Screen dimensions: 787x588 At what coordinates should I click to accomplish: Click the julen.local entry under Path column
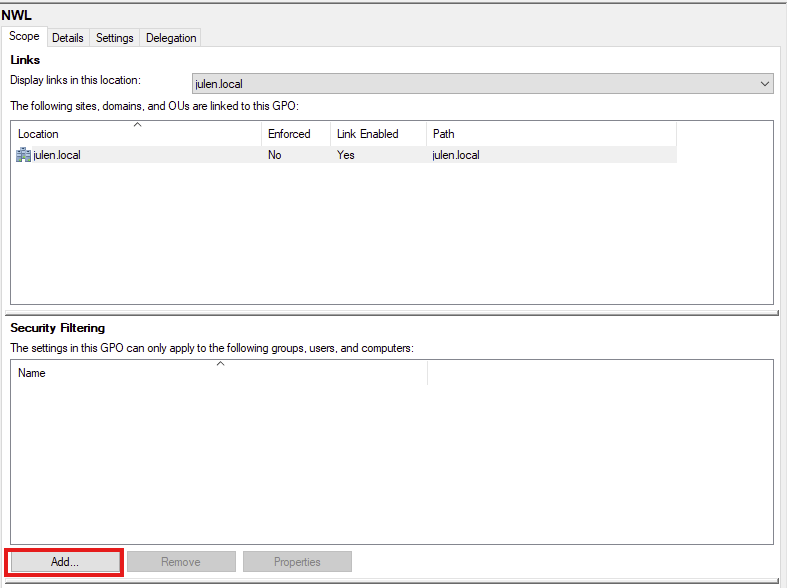[x=456, y=155]
